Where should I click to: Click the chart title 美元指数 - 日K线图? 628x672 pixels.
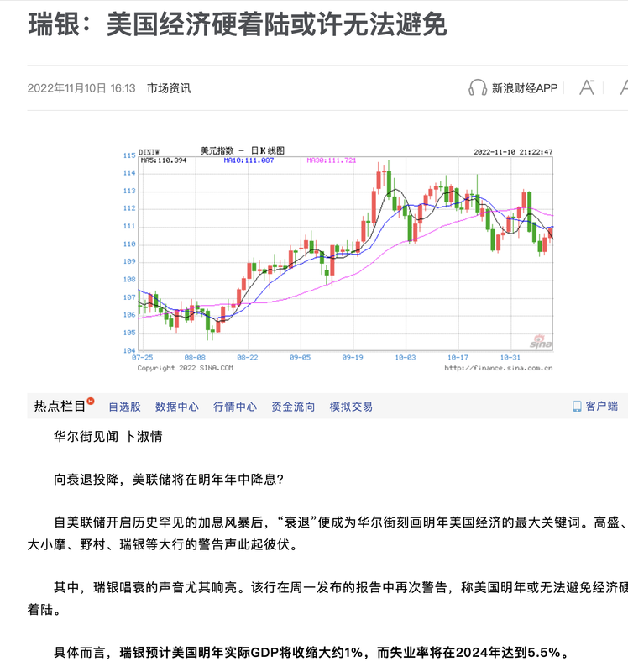coord(243,150)
